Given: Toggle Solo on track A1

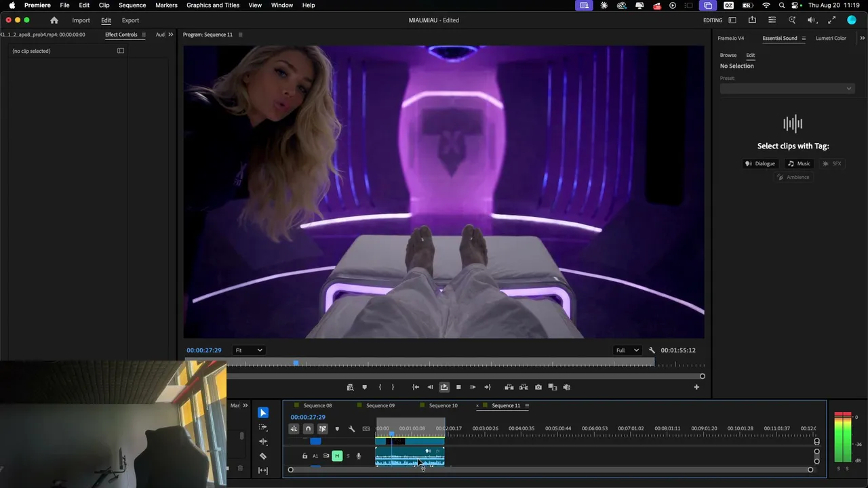Looking at the screenshot, I should (x=348, y=456).
